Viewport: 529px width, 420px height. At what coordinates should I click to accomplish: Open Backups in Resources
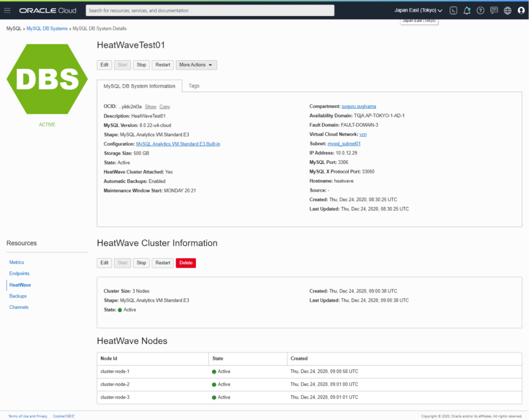[x=18, y=296]
